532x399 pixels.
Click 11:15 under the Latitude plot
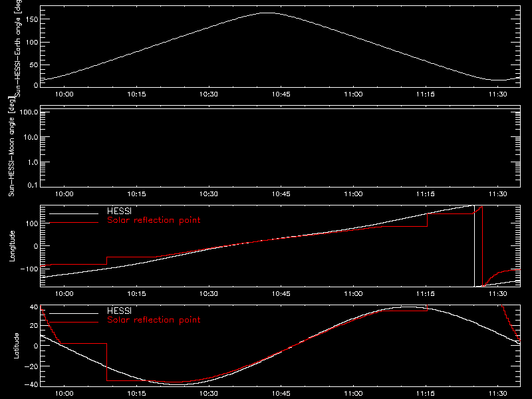[x=426, y=394]
